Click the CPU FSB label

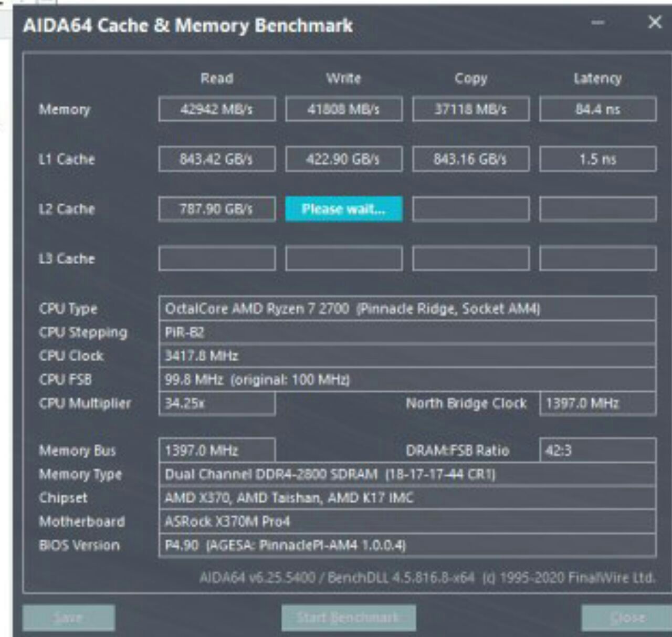coord(65,380)
